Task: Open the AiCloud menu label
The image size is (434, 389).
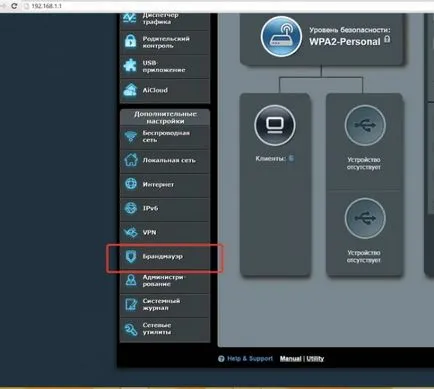Action: click(x=155, y=90)
